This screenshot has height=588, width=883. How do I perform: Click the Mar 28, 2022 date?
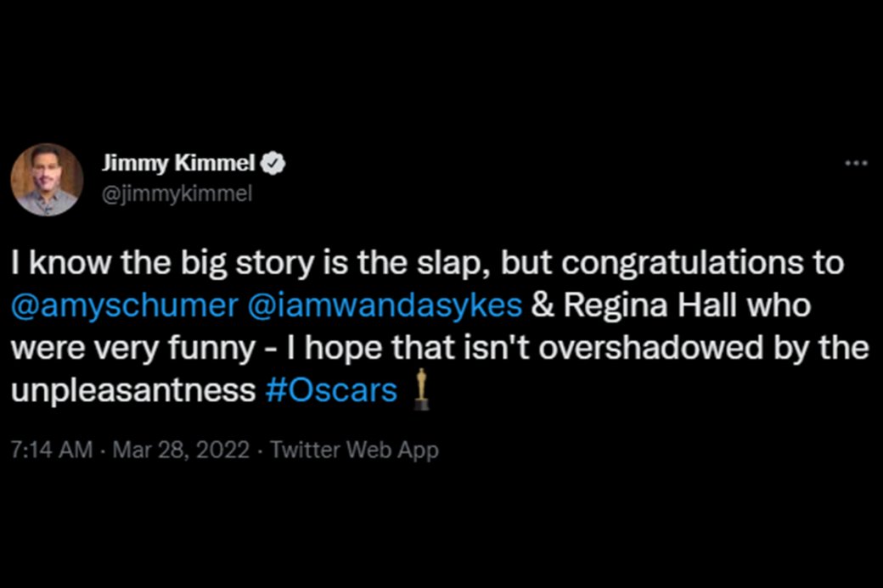[x=181, y=450]
